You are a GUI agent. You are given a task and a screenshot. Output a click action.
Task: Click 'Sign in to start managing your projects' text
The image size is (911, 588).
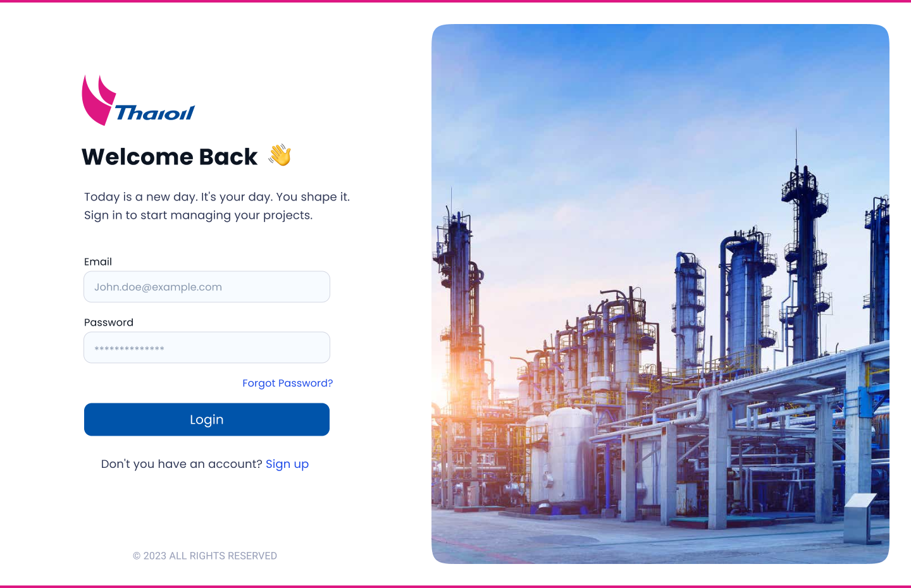pyautogui.click(x=199, y=215)
